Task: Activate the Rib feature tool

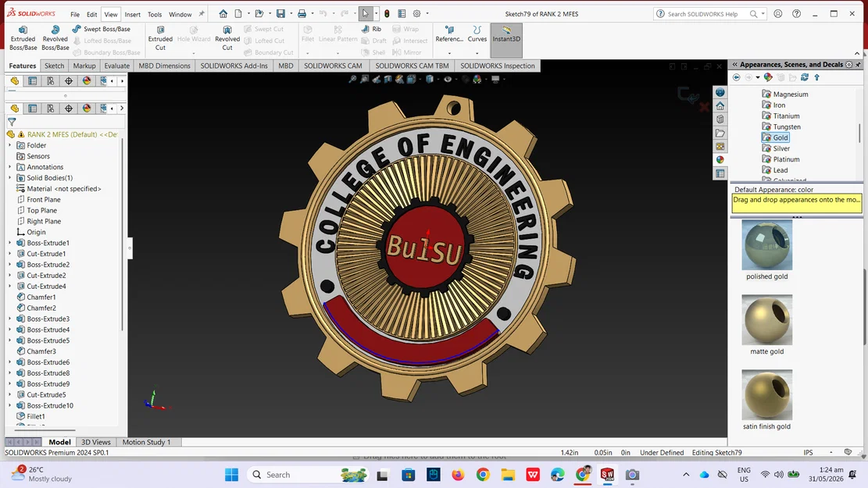Action: click(371, 29)
